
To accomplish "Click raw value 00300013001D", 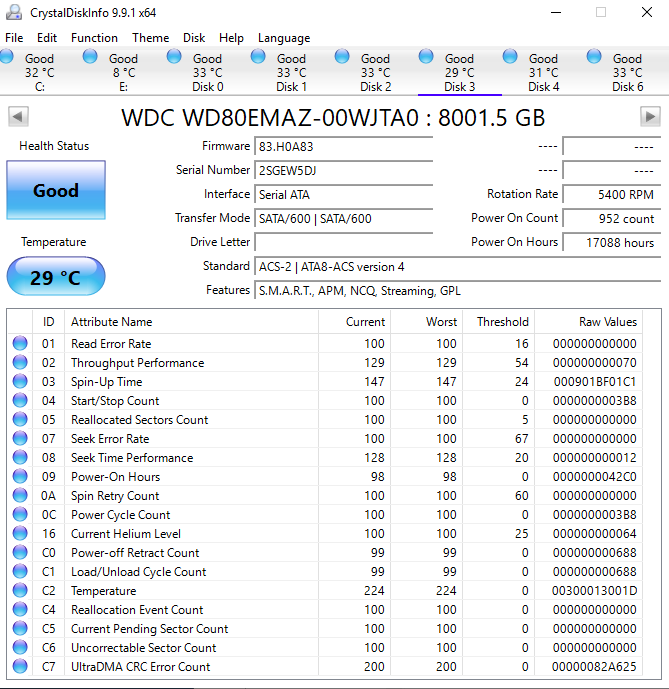I will (594, 591).
